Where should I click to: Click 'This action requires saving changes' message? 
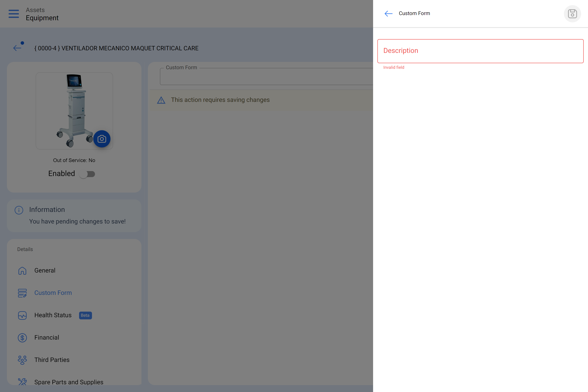220,100
